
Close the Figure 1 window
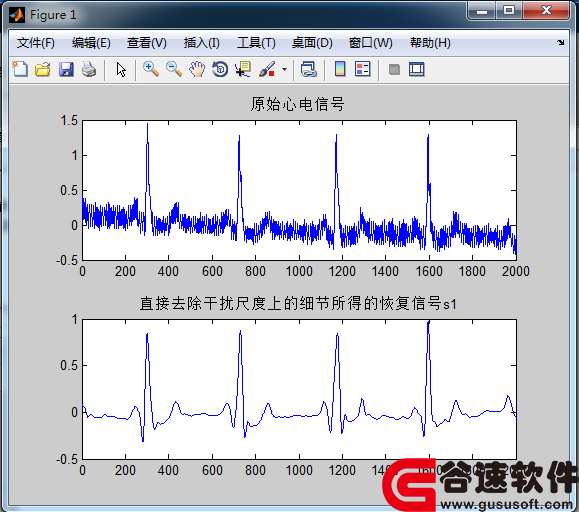click(546, 11)
